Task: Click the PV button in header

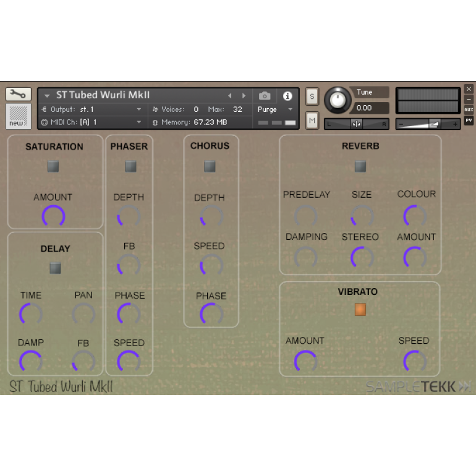Action: click(x=469, y=120)
